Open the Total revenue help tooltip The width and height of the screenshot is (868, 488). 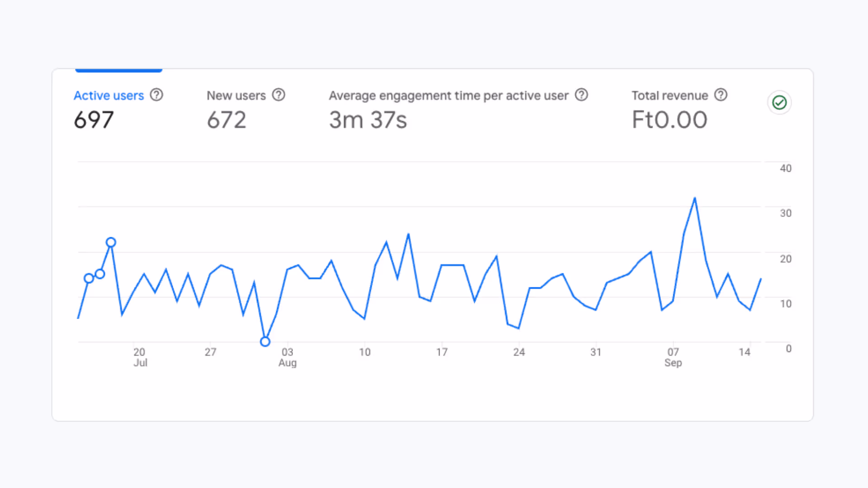tap(721, 95)
